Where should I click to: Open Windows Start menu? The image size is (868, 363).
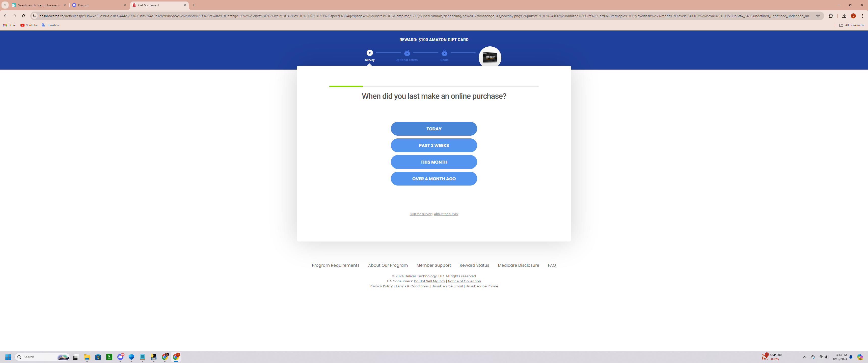pos(8,357)
